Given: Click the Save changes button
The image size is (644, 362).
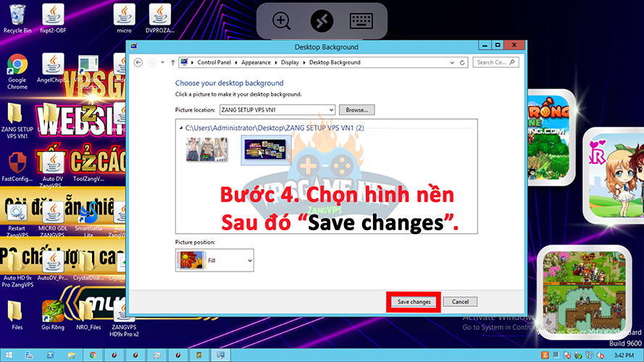Looking at the screenshot, I should [414, 301].
